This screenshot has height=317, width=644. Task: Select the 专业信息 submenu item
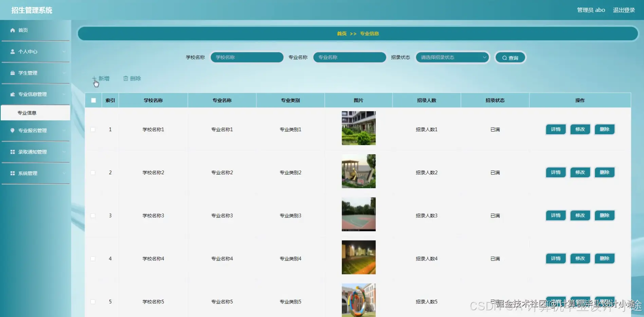[35, 113]
